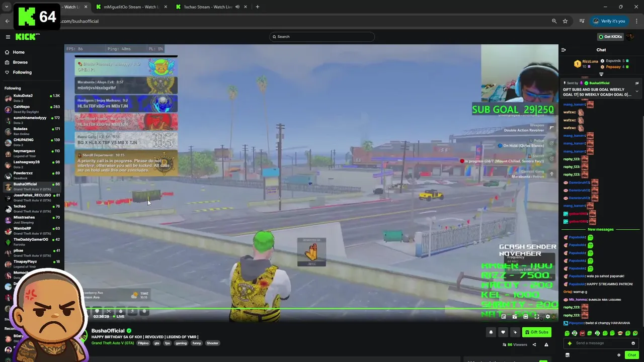The image size is (644, 362).
Task: Click the sparkle subscribe icon button
Action: (x=515, y=332)
